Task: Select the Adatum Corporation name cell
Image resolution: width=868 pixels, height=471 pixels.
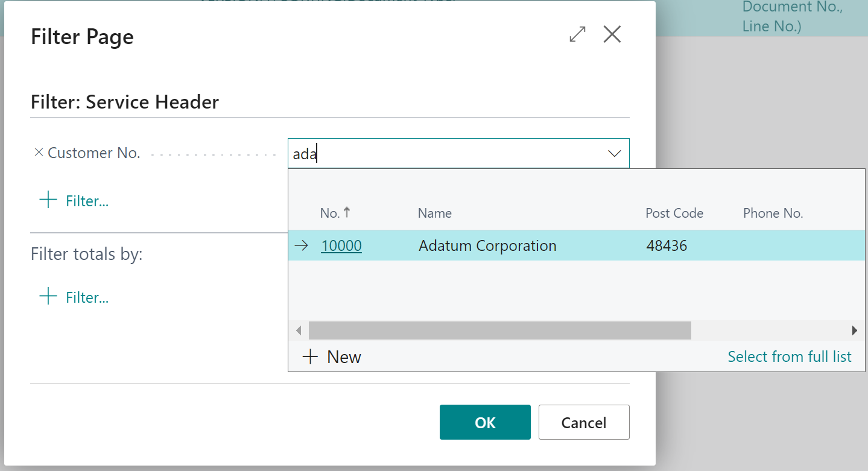Action: click(487, 245)
